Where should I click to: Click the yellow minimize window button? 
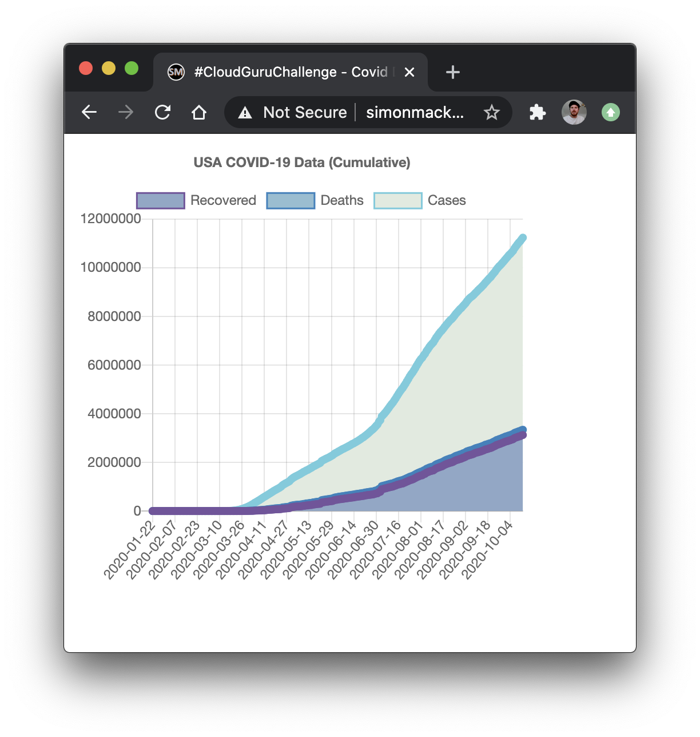(x=109, y=68)
